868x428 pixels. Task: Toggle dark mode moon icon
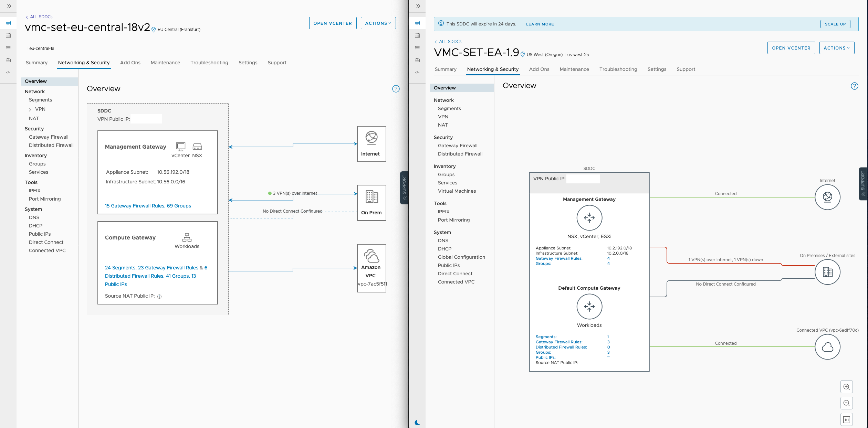[417, 422]
